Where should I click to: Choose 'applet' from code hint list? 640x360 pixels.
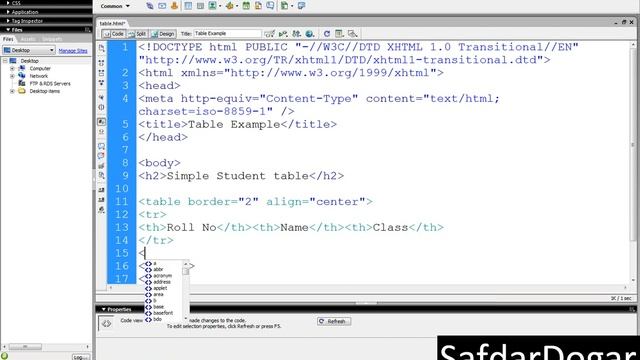[160, 288]
